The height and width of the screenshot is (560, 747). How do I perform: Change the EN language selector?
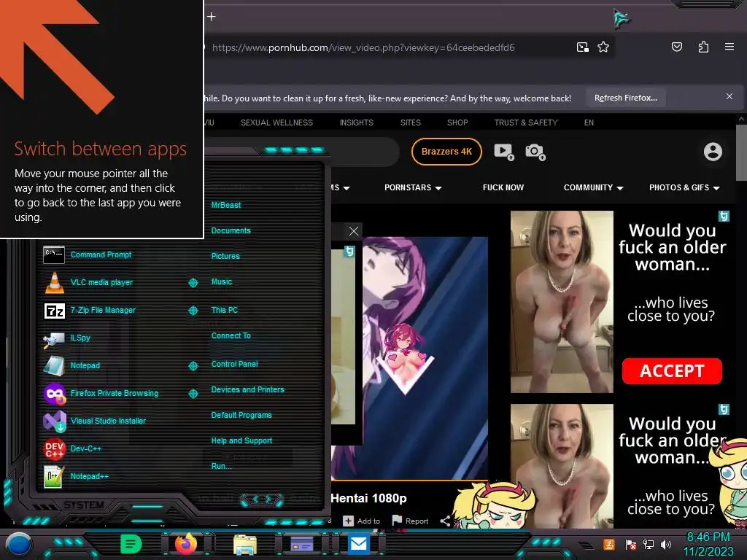589,122
